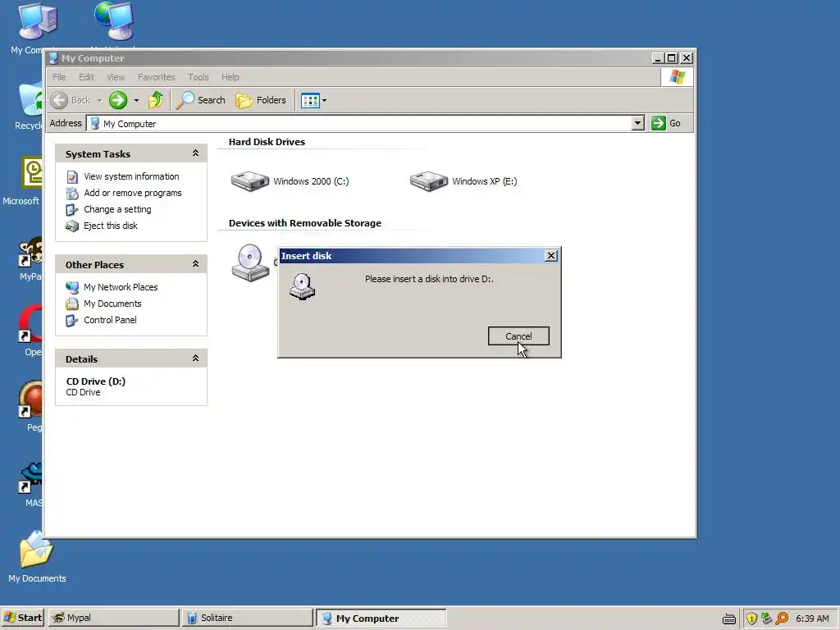The width and height of the screenshot is (840, 630).
Task: Open the Forward history dropdown arrow
Action: point(136,100)
